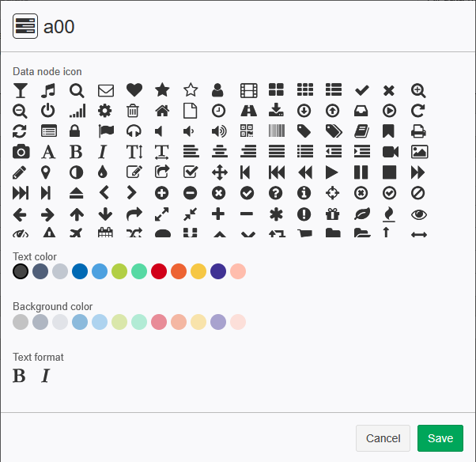Set background color to pale pink-red
This screenshot has height=462, width=476.
coord(159,322)
